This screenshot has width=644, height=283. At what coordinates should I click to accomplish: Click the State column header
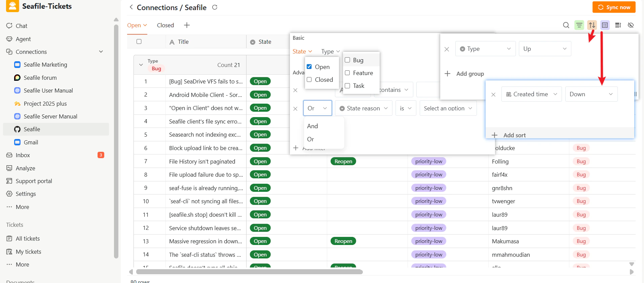pos(268,42)
